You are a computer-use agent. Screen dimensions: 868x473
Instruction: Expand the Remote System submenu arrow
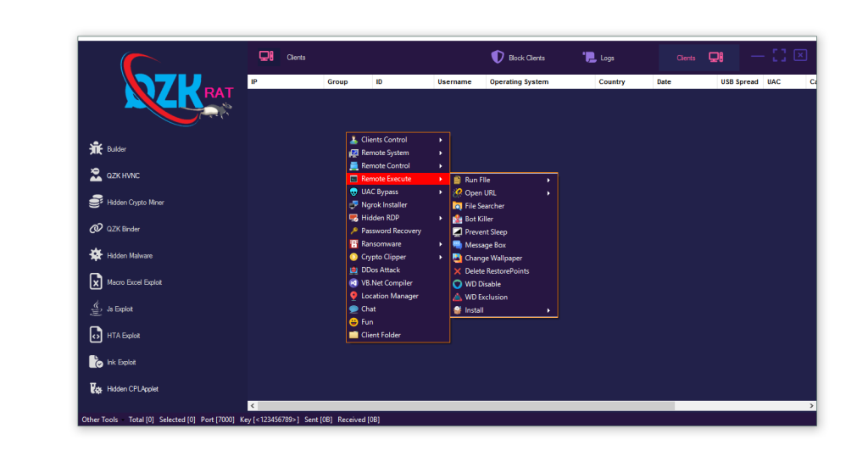pos(441,153)
